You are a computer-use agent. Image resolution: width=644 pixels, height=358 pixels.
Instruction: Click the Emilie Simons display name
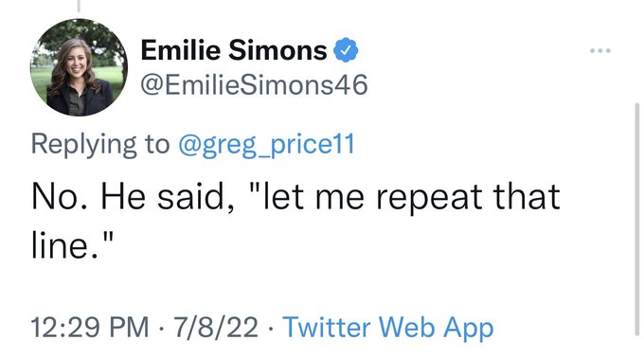(x=234, y=50)
